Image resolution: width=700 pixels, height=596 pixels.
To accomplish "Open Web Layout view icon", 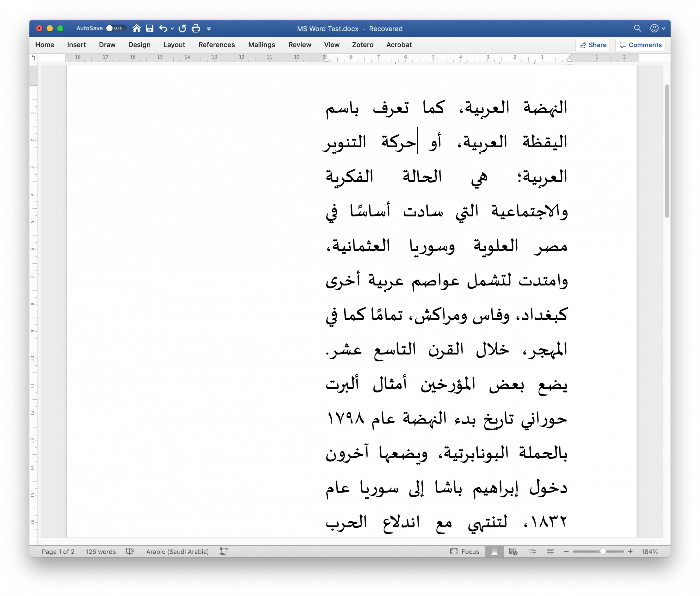I will (x=513, y=551).
